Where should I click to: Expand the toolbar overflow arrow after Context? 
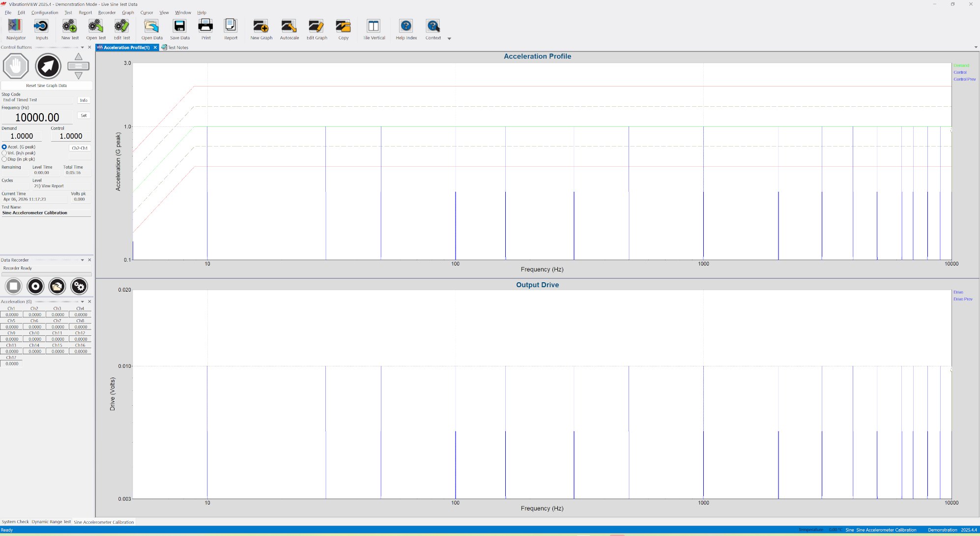pos(449,38)
